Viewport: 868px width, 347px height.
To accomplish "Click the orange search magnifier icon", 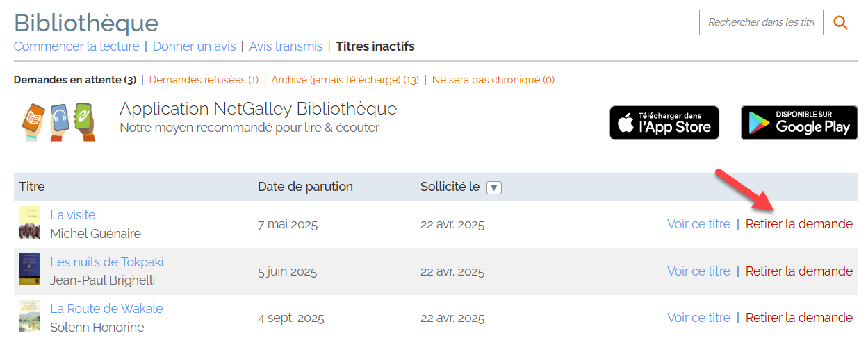I will coord(840,23).
